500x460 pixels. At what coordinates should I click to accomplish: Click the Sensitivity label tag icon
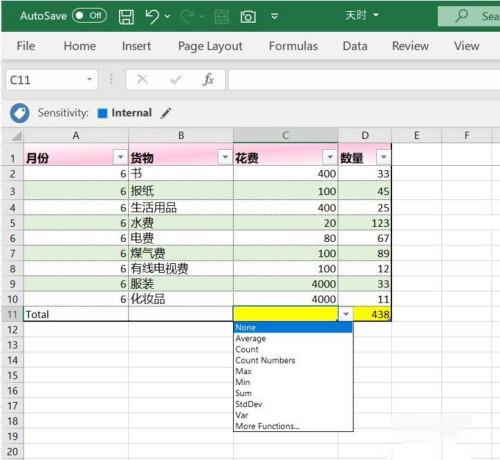coord(19,113)
